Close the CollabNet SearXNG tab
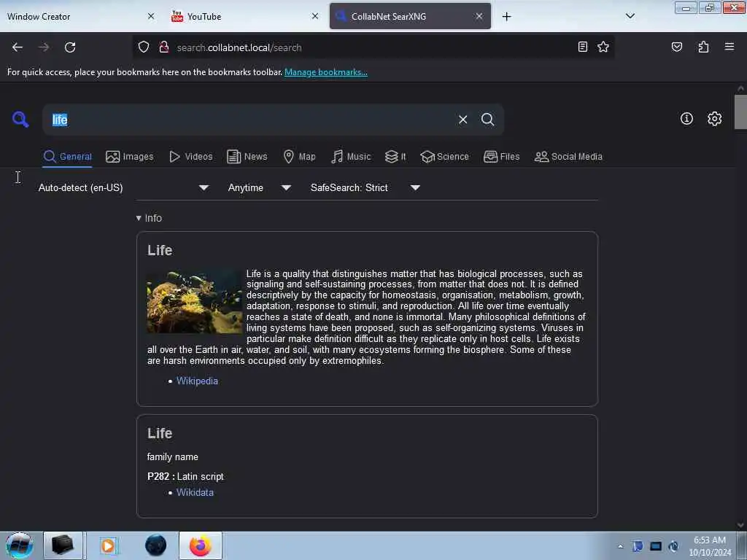 point(479,16)
